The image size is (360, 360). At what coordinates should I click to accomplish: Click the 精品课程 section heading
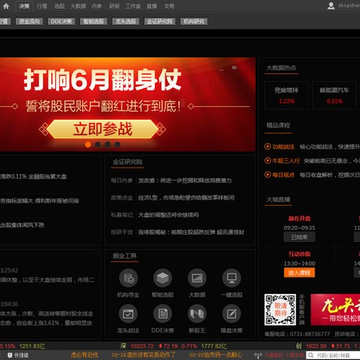point(278,125)
